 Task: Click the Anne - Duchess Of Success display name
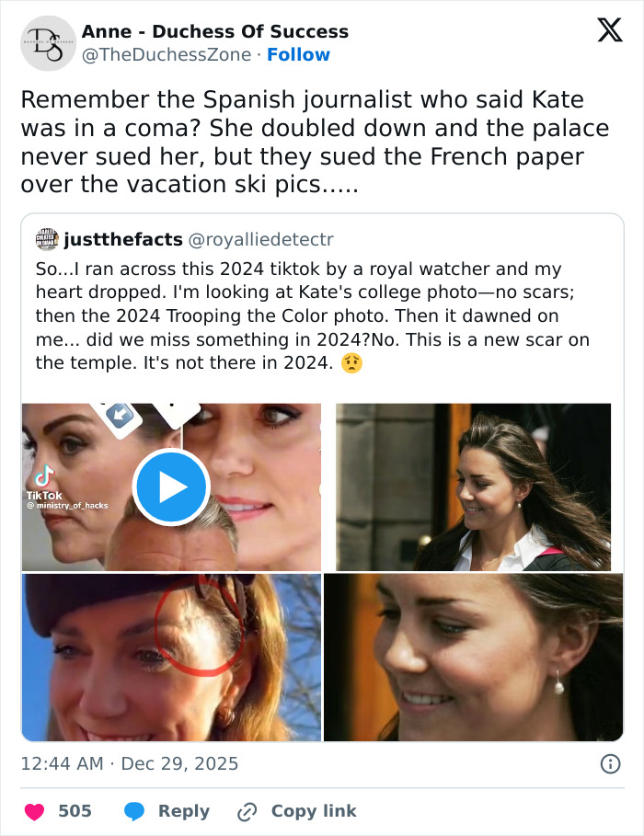pos(213,31)
